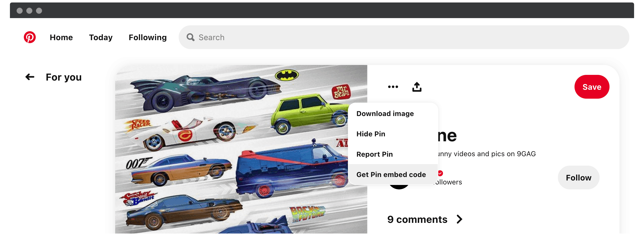644x236 pixels.
Task: Choose Hide Pin in the menu
Action: tap(393, 134)
